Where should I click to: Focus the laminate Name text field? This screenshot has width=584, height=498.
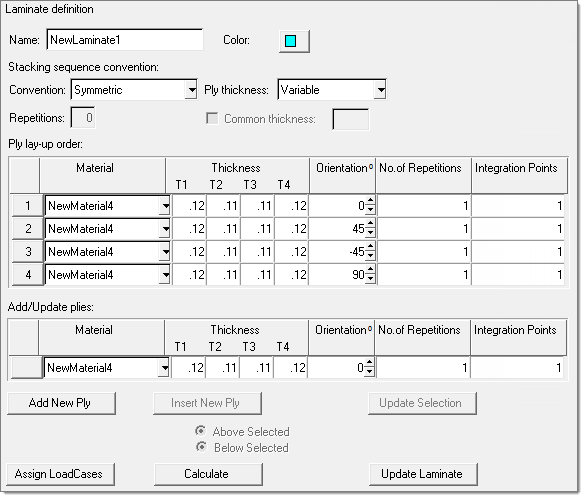[125, 40]
